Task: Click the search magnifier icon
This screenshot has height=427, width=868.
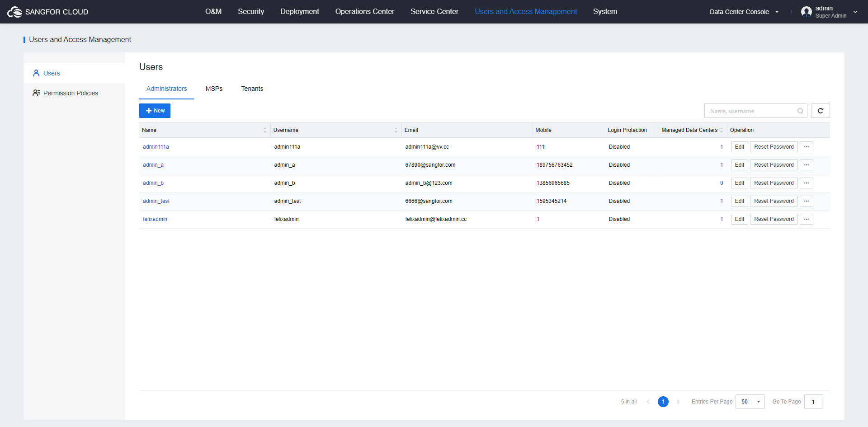Action: [800, 111]
